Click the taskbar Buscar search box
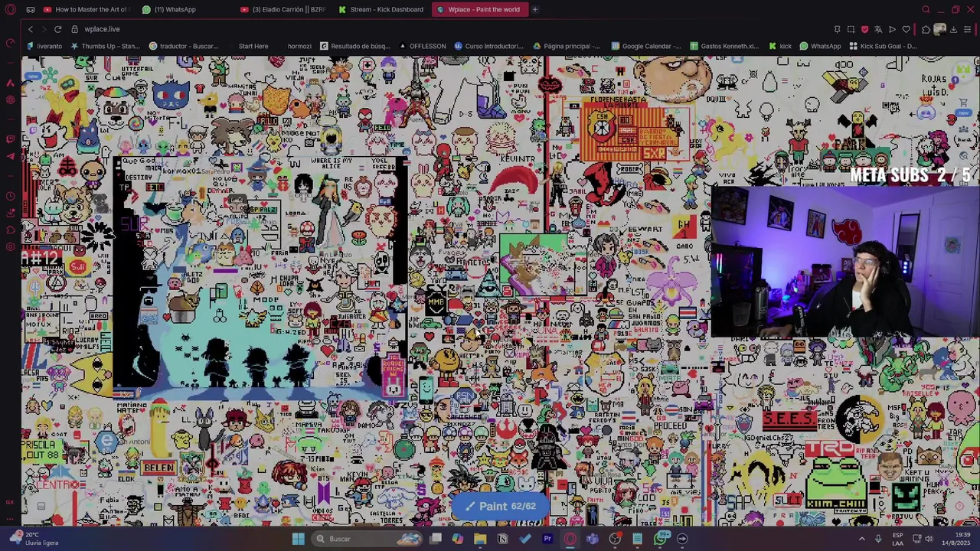Image resolution: width=980 pixels, height=551 pixels. coord(368,539)
